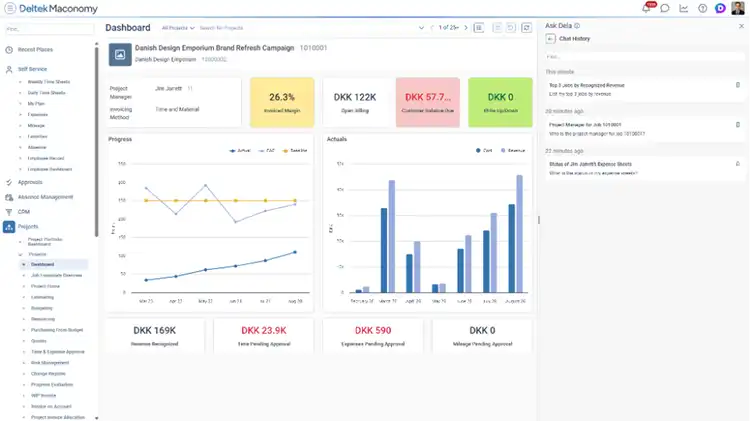The image size is (750, 421).
Task: Open the list view toolbar icon
Action: coord(479,28)
